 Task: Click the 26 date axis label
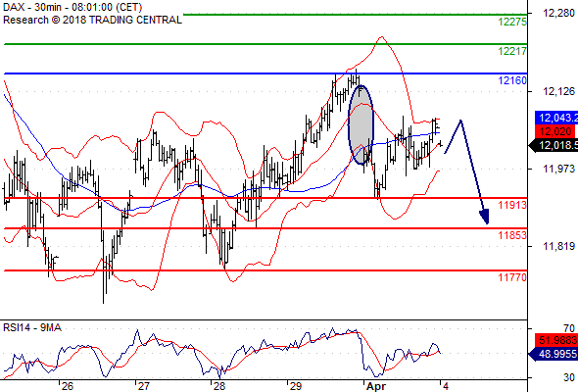click(x=68, y=386)
